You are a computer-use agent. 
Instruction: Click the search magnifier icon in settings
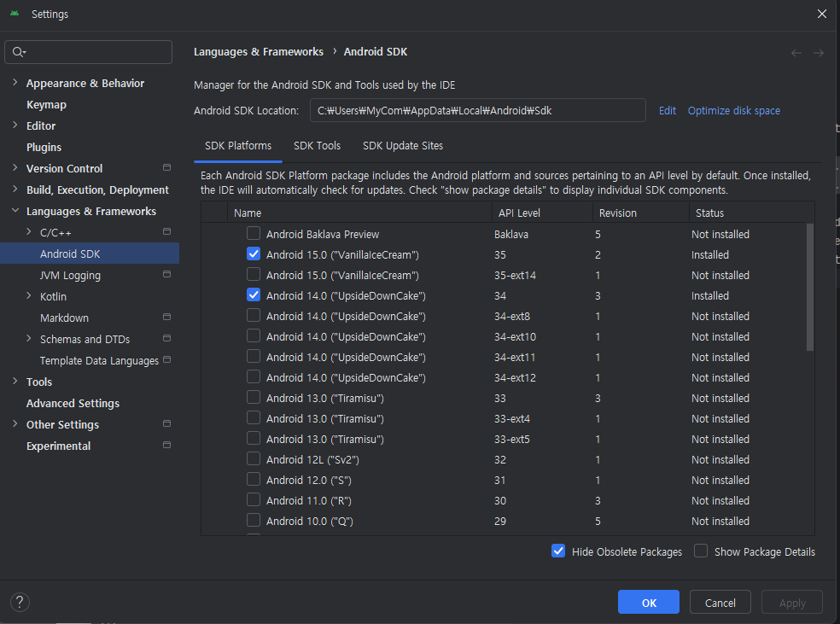tap(18, 52)
